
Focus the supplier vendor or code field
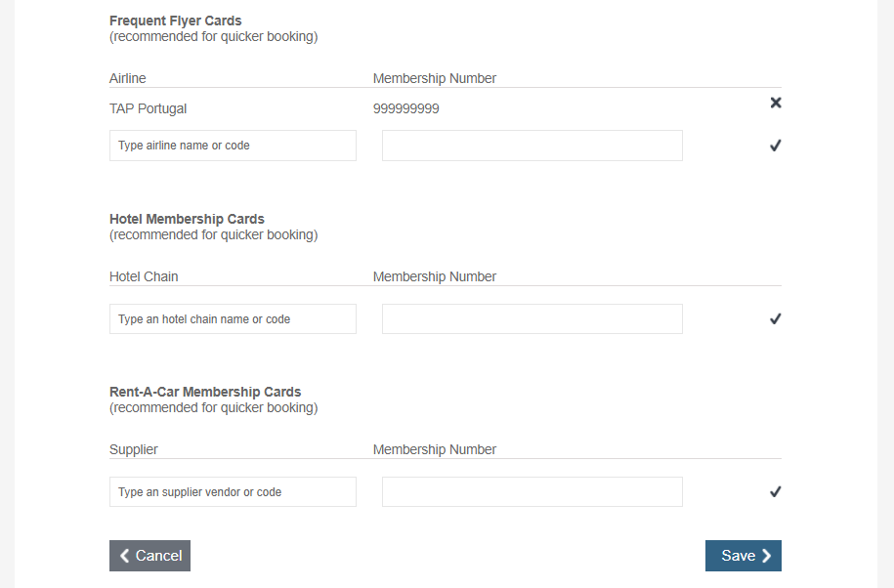tap(233, 491)
